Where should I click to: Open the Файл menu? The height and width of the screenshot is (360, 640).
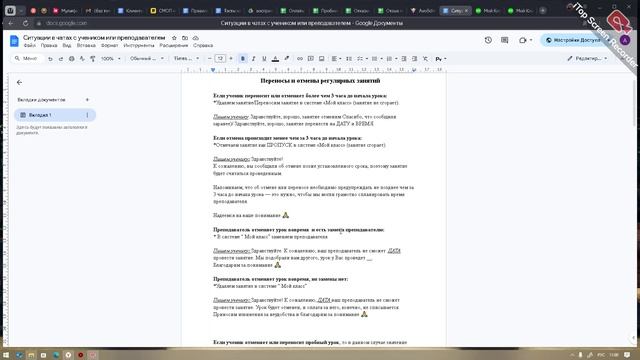pos(29,46)
